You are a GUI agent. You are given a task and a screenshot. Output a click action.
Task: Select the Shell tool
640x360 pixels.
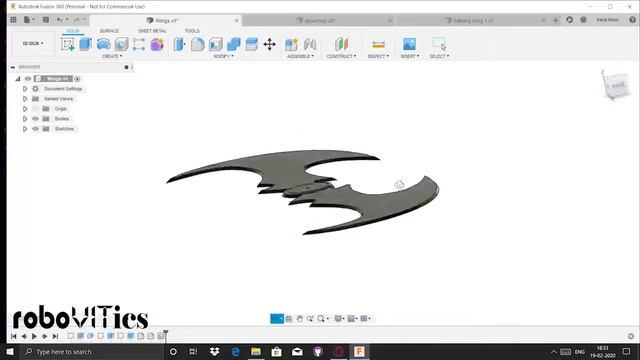[x=216, y=44]
